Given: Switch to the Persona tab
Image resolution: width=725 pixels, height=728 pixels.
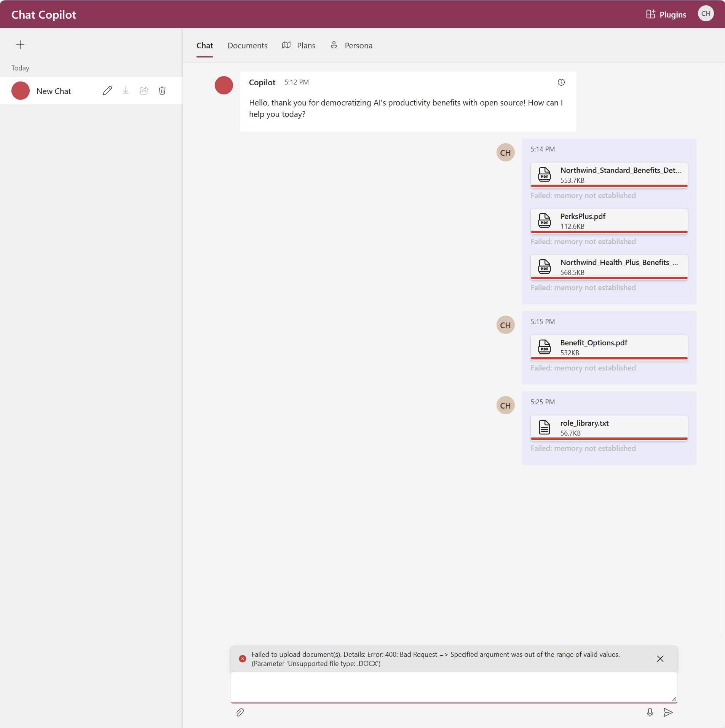Looking at the screenshot, I should (x=351, y=45).
